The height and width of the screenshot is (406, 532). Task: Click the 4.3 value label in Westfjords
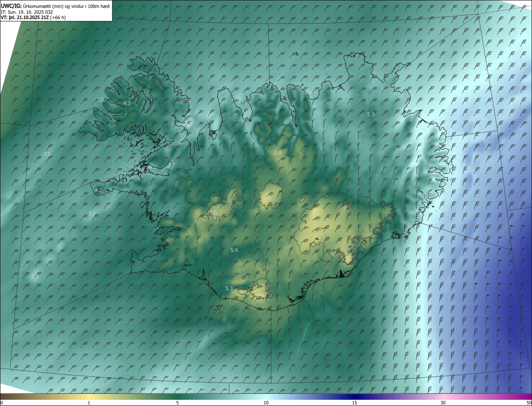tap(127, 103)
